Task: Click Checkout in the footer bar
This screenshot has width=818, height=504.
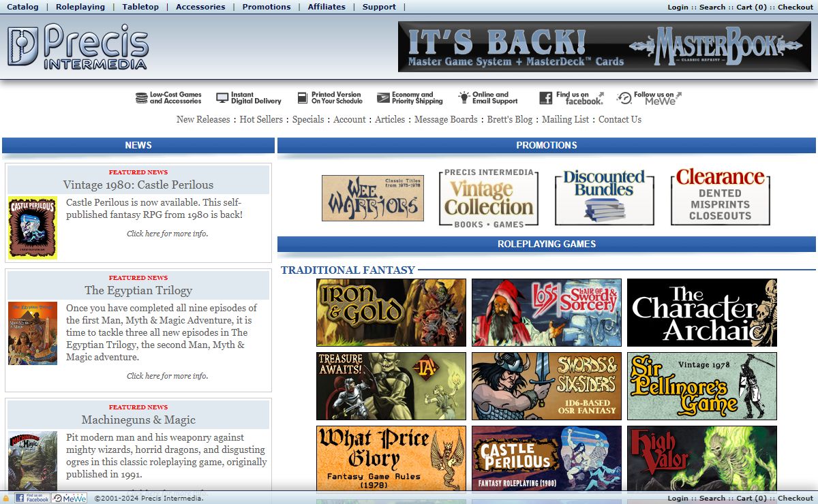Action: click(796, 498)
